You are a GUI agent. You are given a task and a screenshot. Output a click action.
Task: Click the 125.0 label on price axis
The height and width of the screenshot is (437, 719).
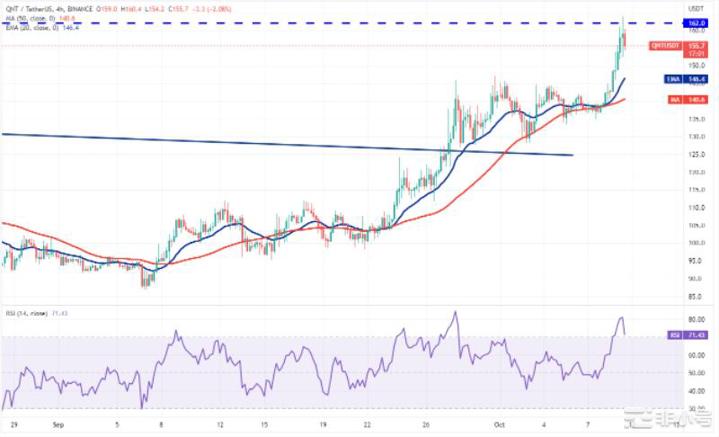tap(665, 154)
